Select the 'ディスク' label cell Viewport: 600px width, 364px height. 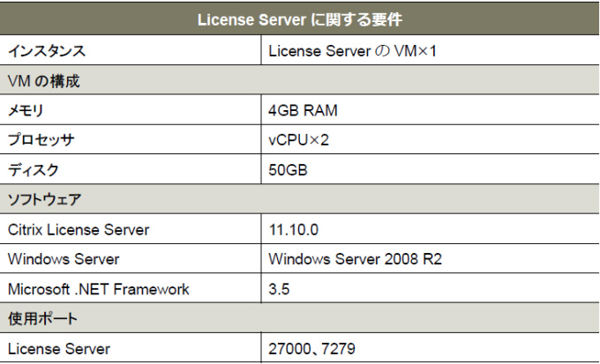(131, 169)
